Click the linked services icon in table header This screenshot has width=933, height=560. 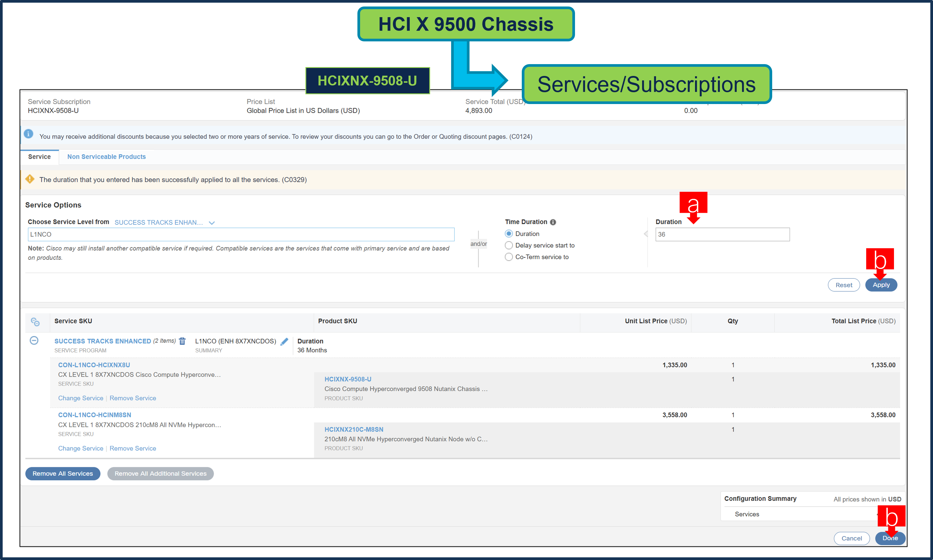click(x=36, y=322)
